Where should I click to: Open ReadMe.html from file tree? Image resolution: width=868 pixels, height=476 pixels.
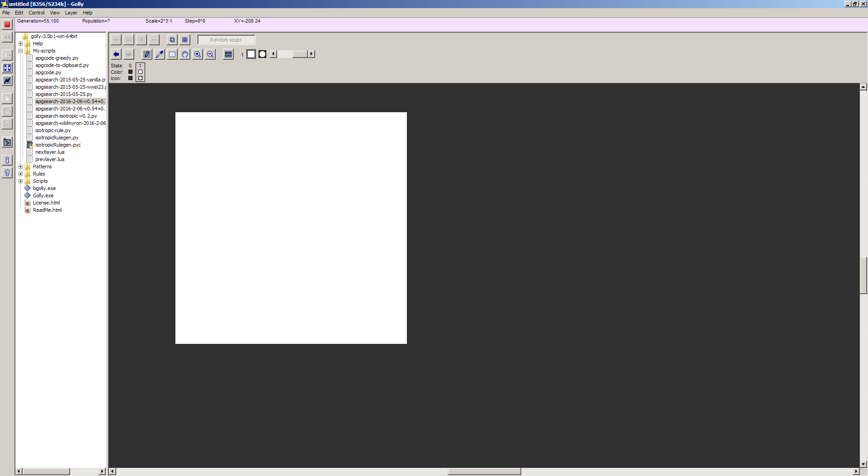tap(47, 210)
